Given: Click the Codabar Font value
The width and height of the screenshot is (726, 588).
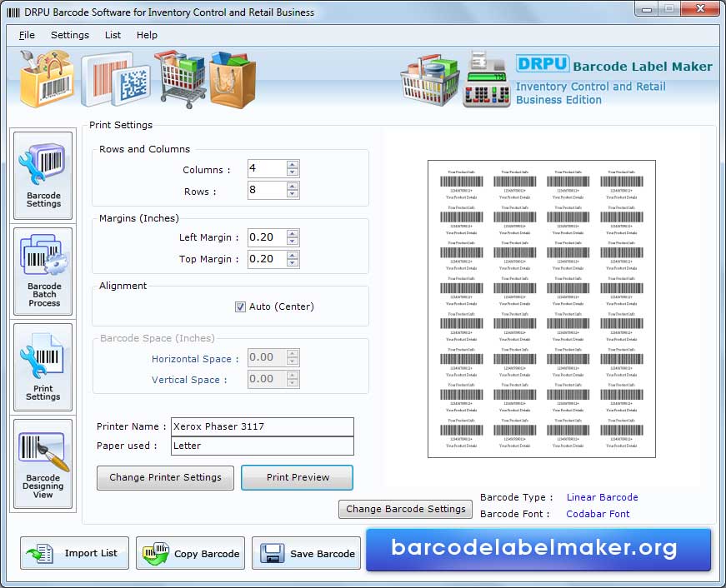Looking at the screenshot, I should coord(598,514).
